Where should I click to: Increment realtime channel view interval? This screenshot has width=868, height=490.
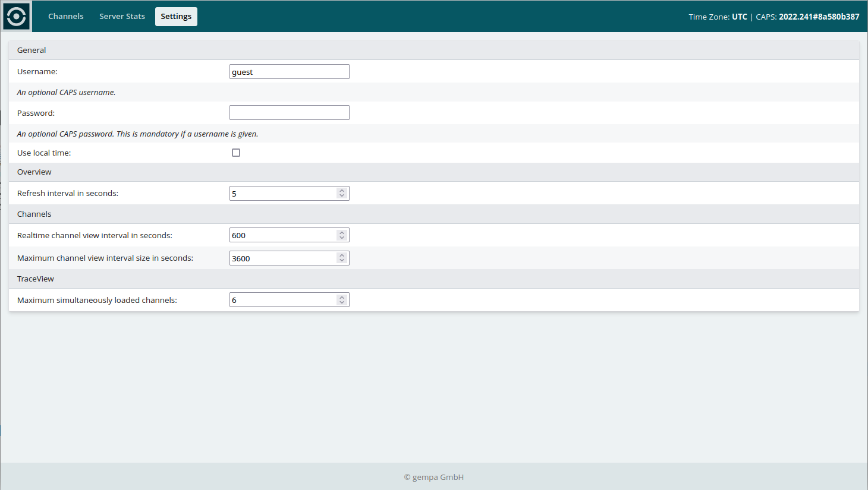click(x=342, y=233)
